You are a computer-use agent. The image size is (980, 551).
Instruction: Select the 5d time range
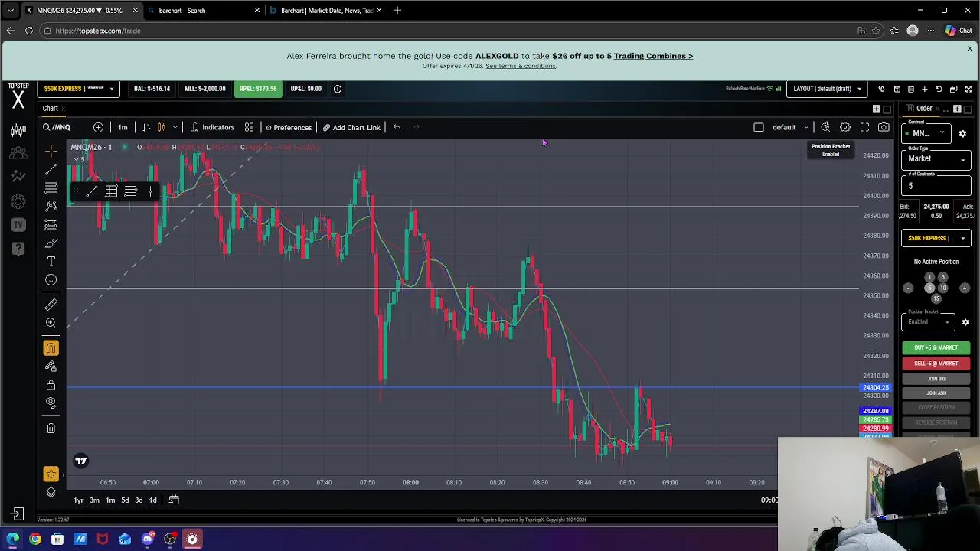point(125,500)
